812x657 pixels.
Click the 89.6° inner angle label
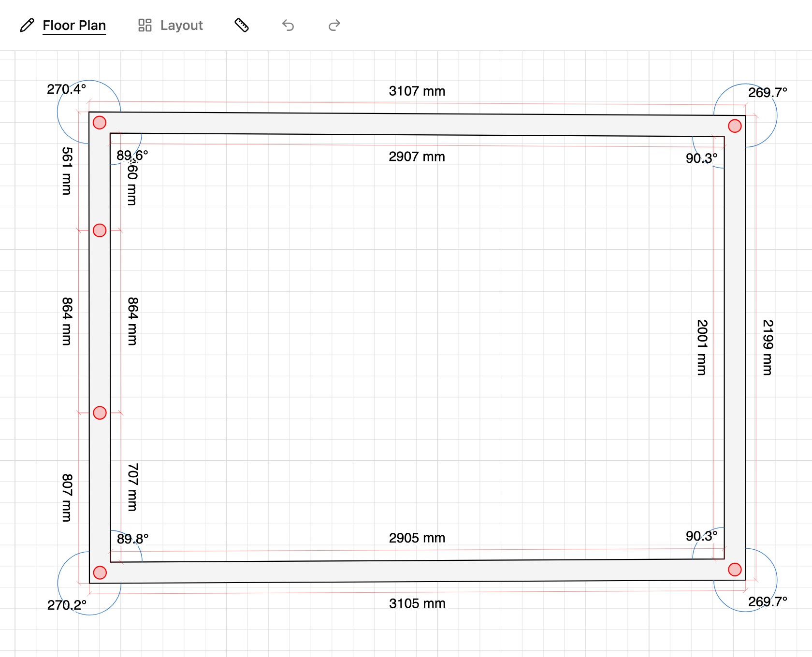pos(132,155)
